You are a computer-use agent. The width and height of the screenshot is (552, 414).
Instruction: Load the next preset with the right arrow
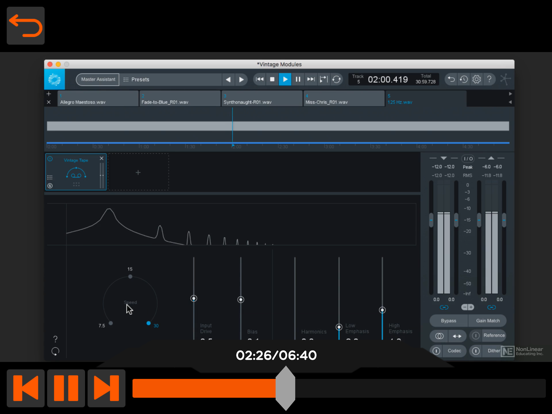click(x=241, y=80)
